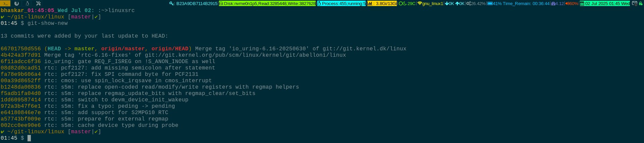The height and width of the screenshot is (143, 644).
Task: Click the process count status block
Action: 341,4
